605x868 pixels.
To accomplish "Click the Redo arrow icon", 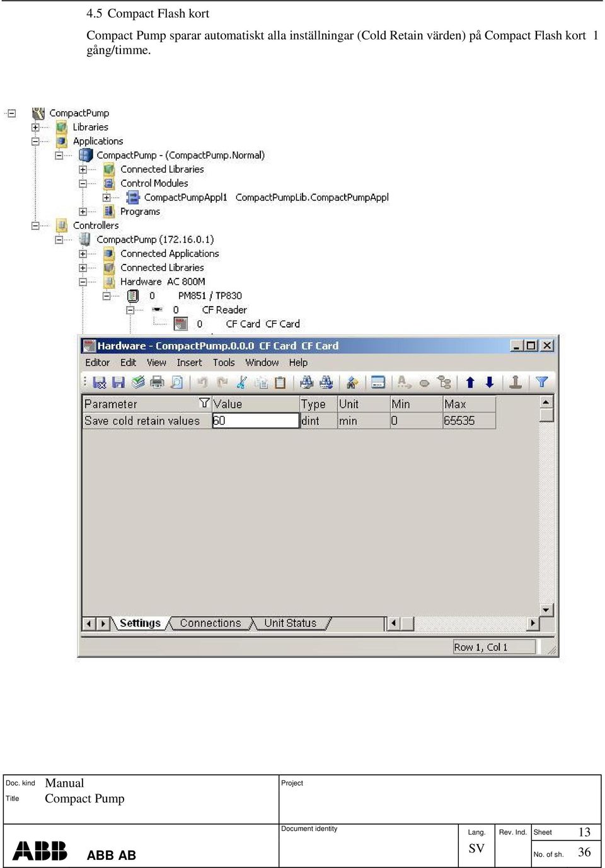I will coord(222,382).
